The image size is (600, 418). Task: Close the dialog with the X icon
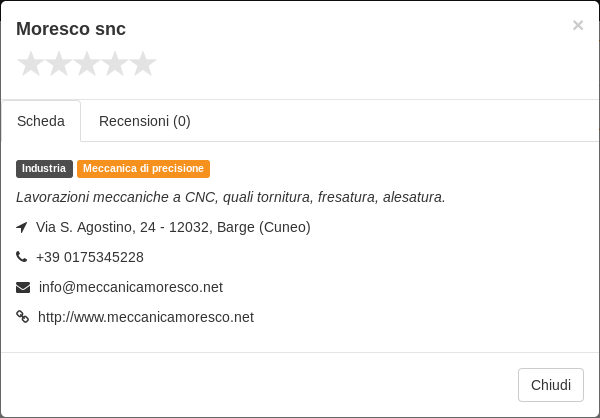click(x=578, y=25)
